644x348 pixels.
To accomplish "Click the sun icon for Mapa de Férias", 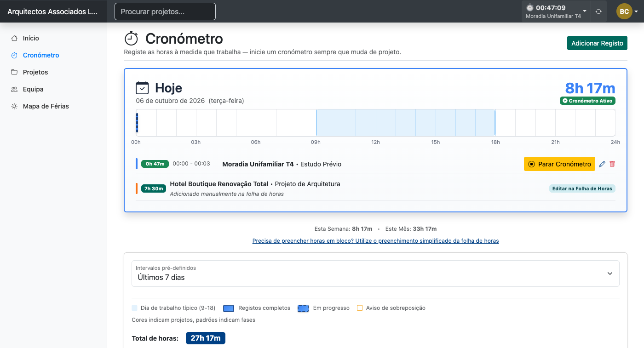I will 14,106.
